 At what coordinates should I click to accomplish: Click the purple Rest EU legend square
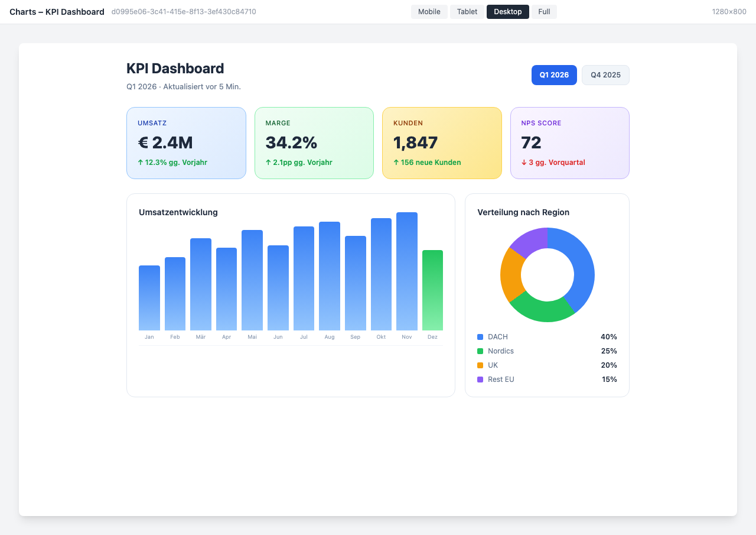[480, 379]
